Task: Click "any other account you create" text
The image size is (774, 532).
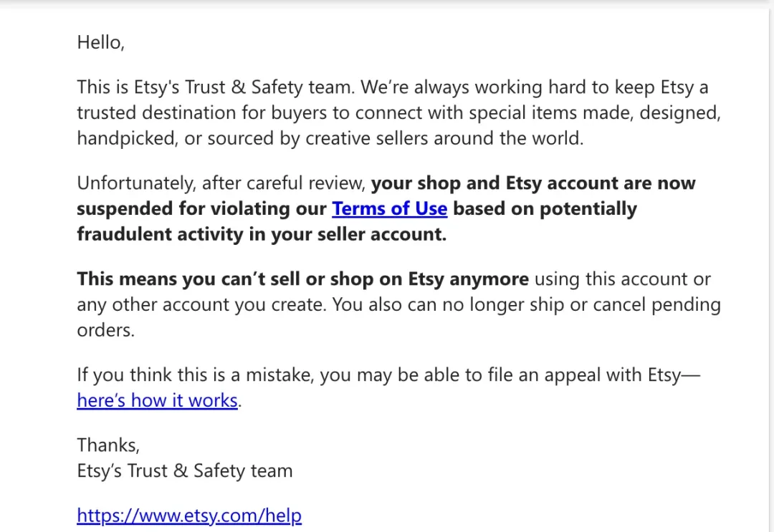Action: (201, 305)
